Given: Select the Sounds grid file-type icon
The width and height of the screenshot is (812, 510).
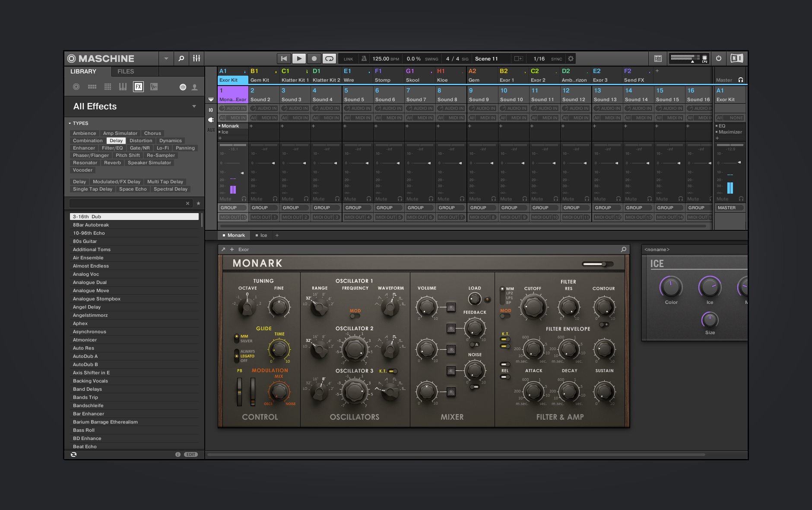Looking at the screenshot, I should tap(108, 87).
